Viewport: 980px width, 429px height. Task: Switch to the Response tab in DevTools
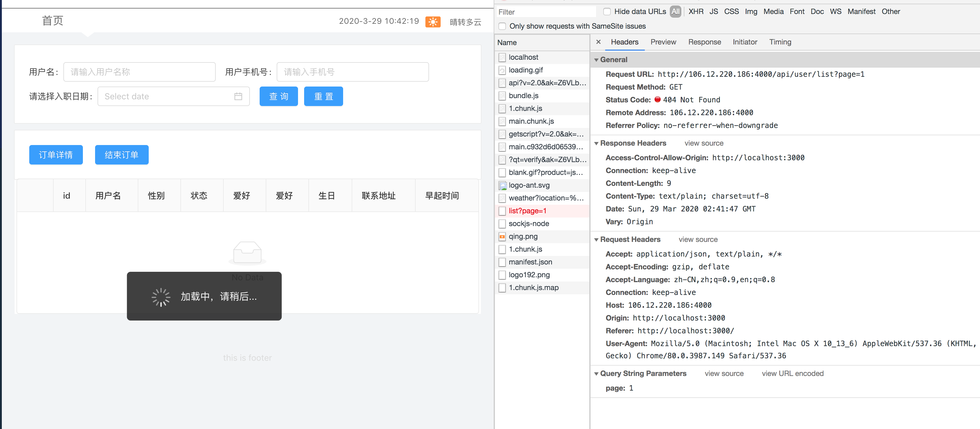(x=705, y=42)
